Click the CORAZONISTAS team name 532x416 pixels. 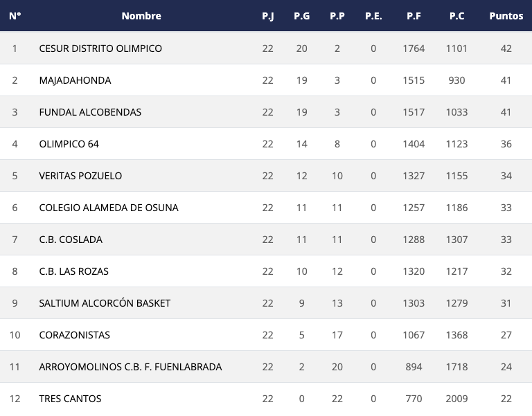click(x=75, y=335)
